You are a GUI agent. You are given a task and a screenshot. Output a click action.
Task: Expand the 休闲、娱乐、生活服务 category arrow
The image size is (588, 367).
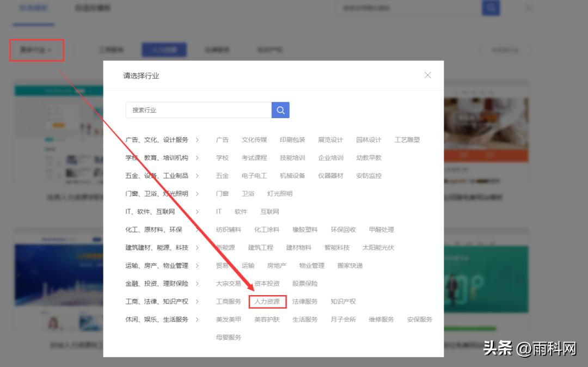coord(197,319)
